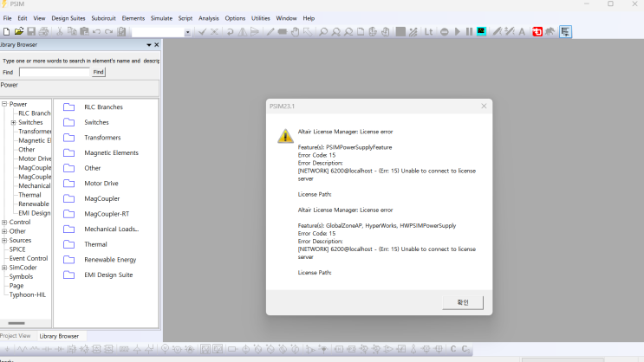Viewport: 644px width, 362px height.
Task: Click the elephant-shaped toolbar icon
Action: pos(550,31)
